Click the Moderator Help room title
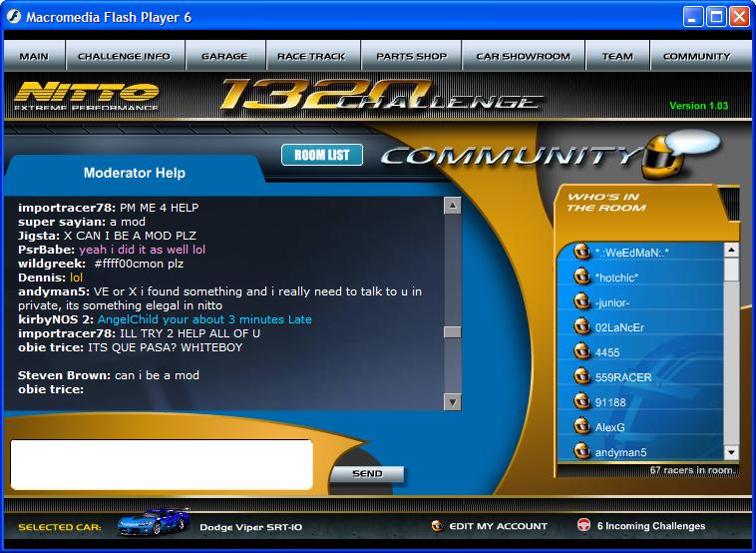 click(x=135, y=173)
